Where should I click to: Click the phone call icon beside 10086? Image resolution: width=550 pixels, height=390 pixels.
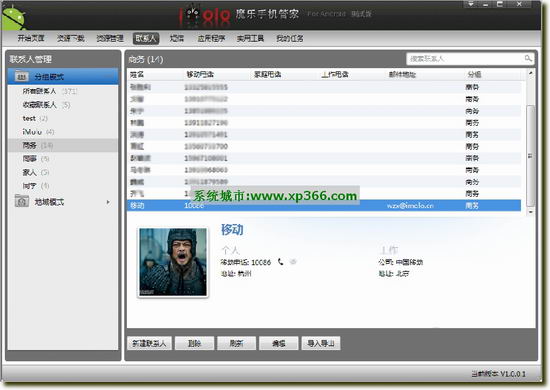[281, 262]
